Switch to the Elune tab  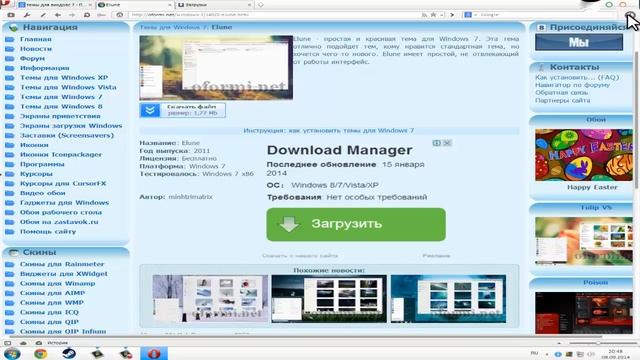coord(135,5)
